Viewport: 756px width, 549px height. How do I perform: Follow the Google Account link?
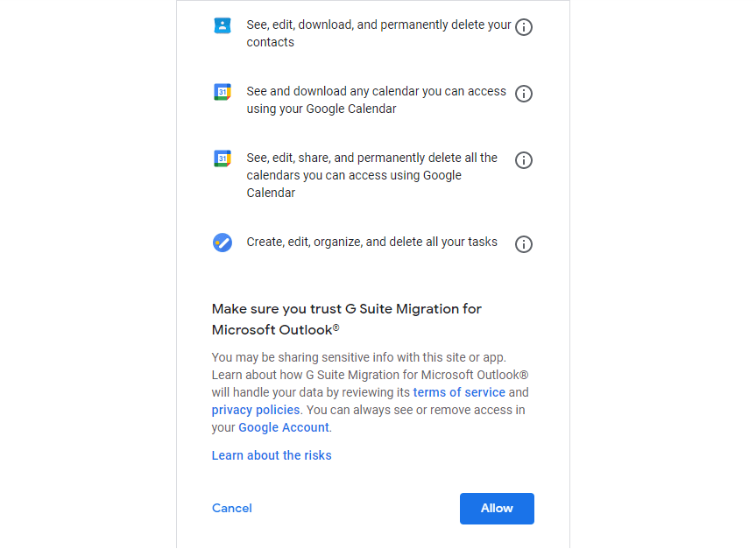(284, 427)
